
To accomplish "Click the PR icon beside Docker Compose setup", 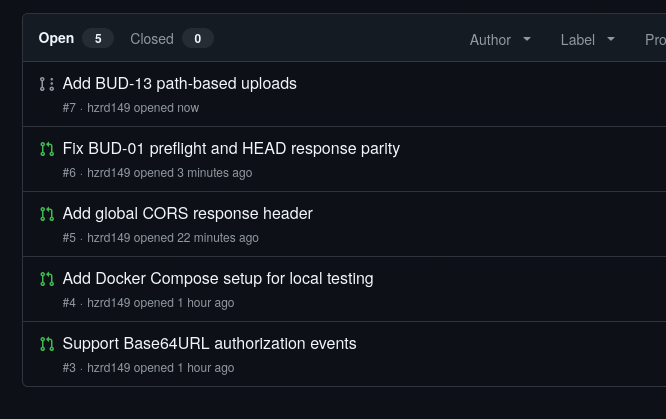I will (x=47, y=279).
